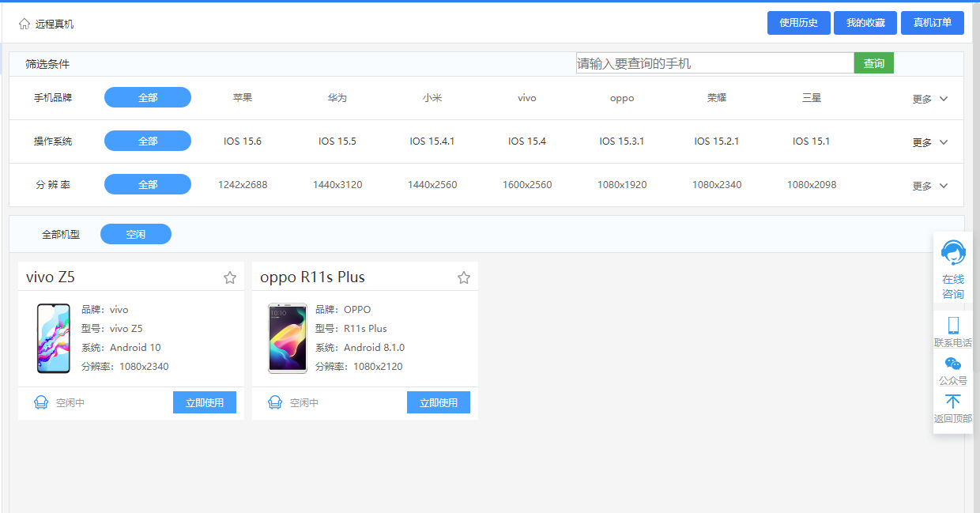This screenshot has height=513, width=980.
Task: Click the sofa idle icon on vivo Z5 card
Action: (x=41, y=402)
